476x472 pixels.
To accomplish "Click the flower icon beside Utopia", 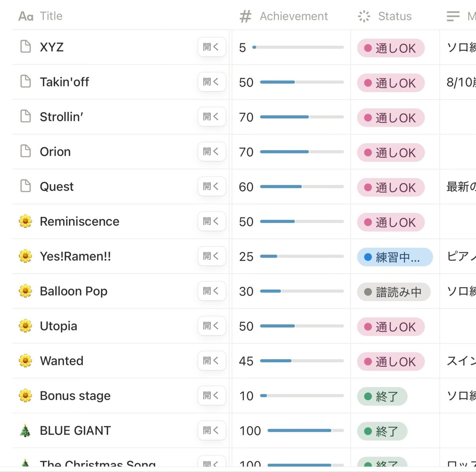I will 25,326.
